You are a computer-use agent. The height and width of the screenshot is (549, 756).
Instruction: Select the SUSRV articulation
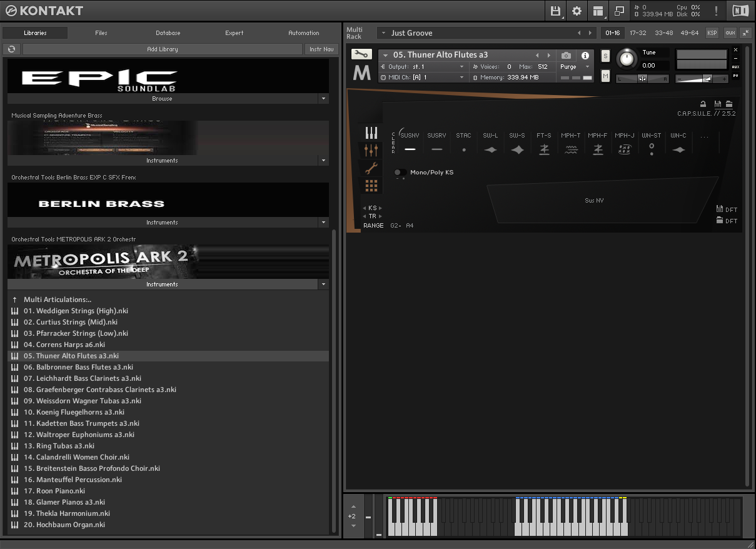pos(436,143)
